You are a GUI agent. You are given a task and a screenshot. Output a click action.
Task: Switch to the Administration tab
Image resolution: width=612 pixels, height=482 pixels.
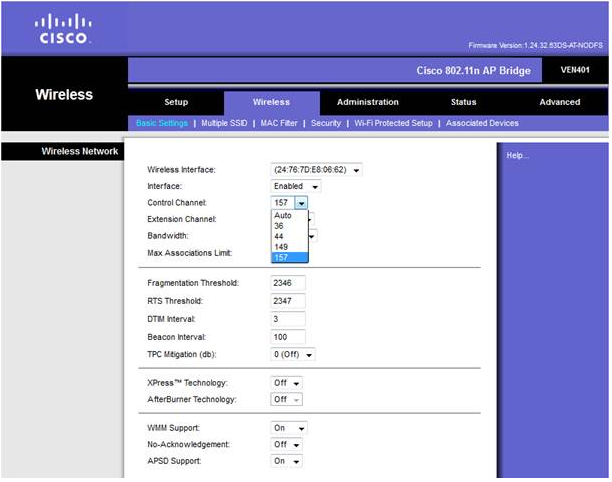[367, 102]
